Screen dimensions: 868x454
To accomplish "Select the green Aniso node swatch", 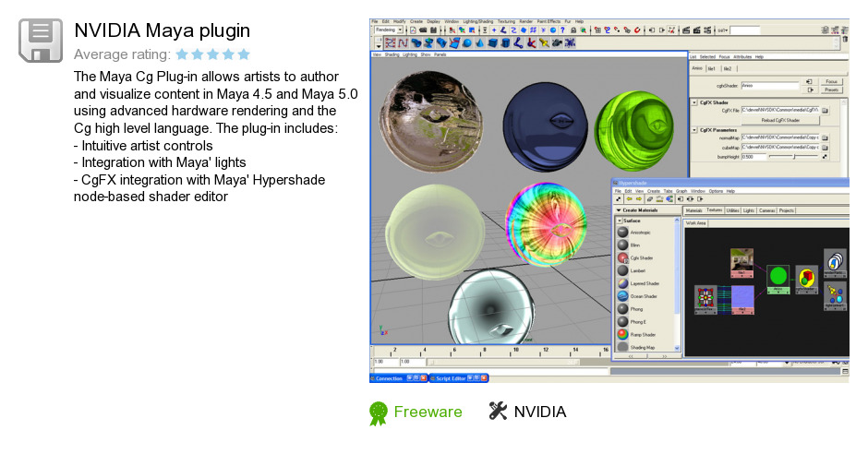I will tap(778, 275).
